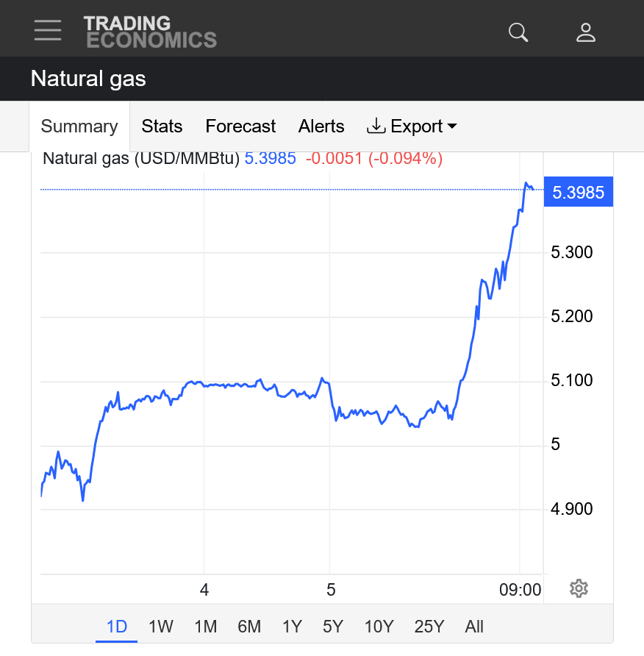Open the user account profile icon
644x656 pixels.
(x=585, y=32)
